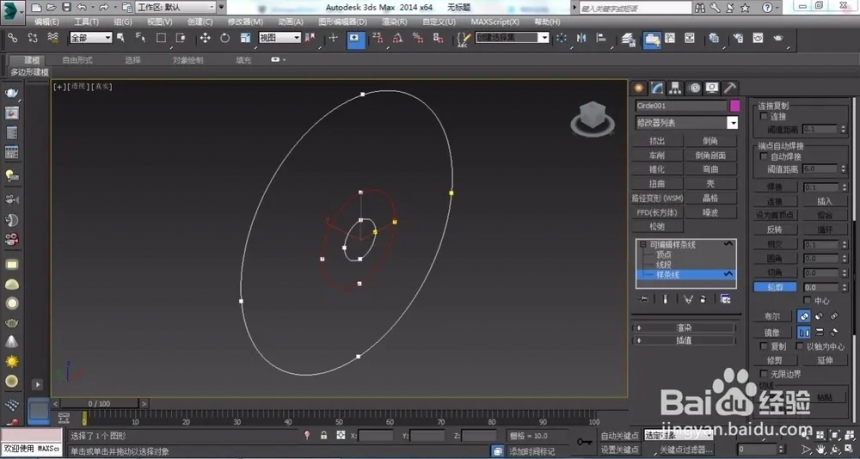The width and height of the screenshot is (860, 459).
Task: Toggle the 2.5D Snaps icon
Action: point(378,38)
